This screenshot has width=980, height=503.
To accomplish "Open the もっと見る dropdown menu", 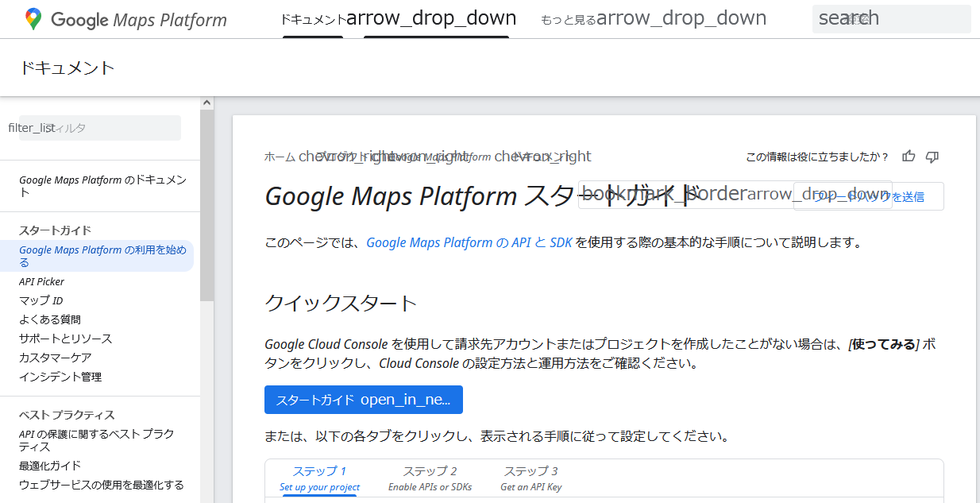I will tap(653, 19).
